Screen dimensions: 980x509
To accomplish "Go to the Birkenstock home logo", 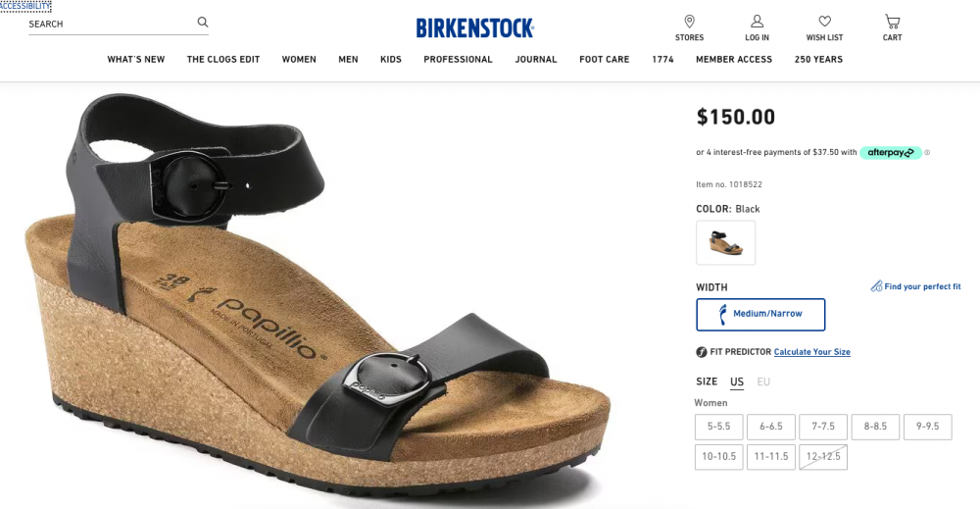I will click(475, 28).
